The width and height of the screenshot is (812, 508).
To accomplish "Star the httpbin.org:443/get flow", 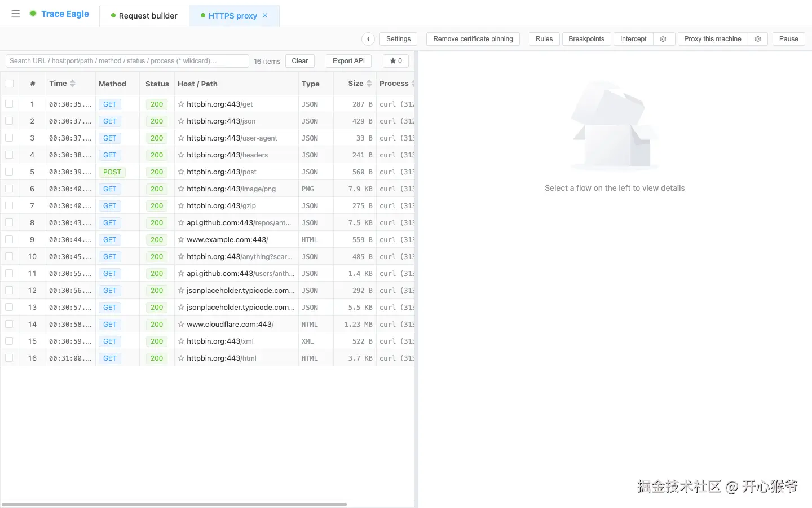I will pos(181,104).
